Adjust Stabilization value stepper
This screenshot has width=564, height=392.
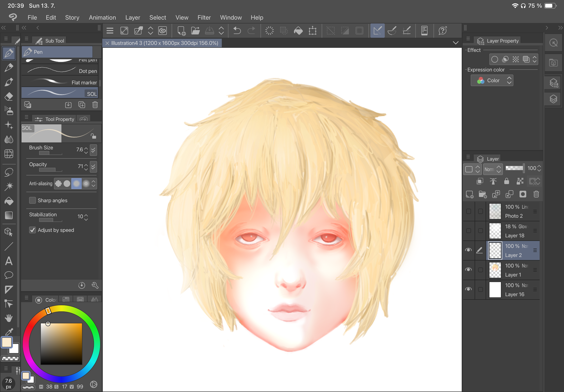[86, 217]
